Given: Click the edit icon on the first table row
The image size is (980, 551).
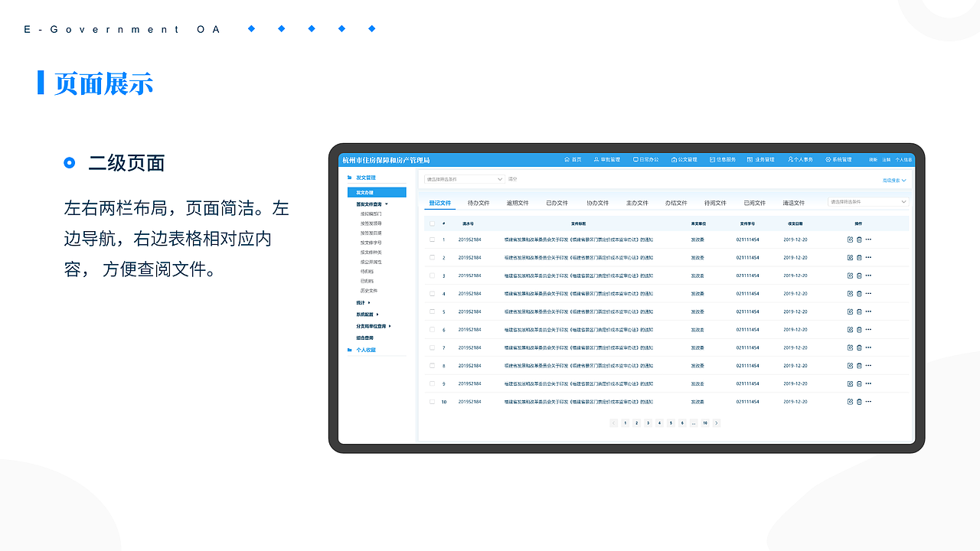Looking at the screenshot, I should pos(848,238).
